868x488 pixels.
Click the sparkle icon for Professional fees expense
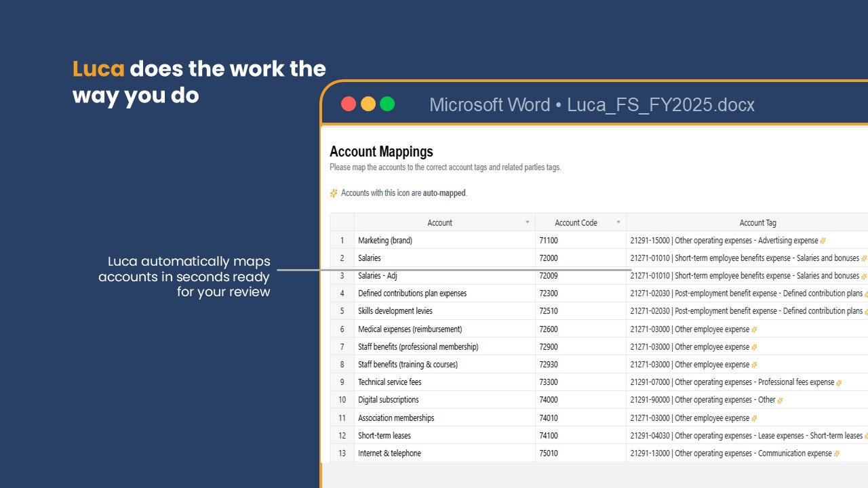coord(838,382)
